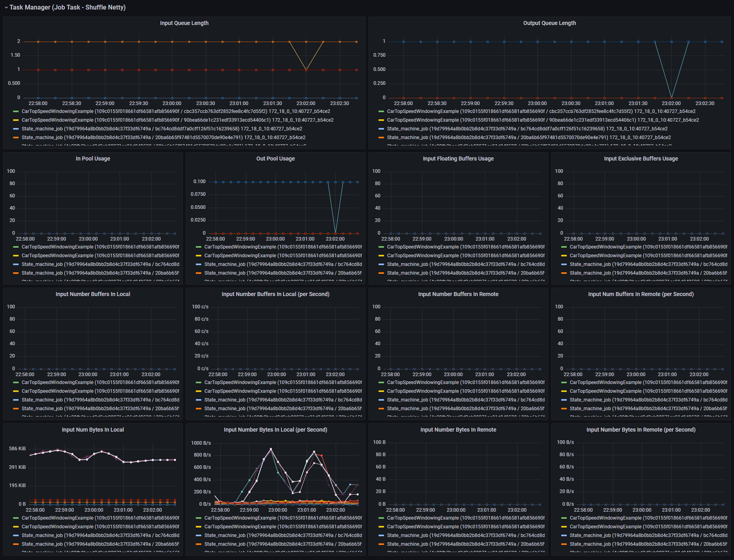Open the Input Exclusive Buffers Usage panel menu
Image resolution: width=734 pixels, height=560 pixels.
tap(641, 159)
